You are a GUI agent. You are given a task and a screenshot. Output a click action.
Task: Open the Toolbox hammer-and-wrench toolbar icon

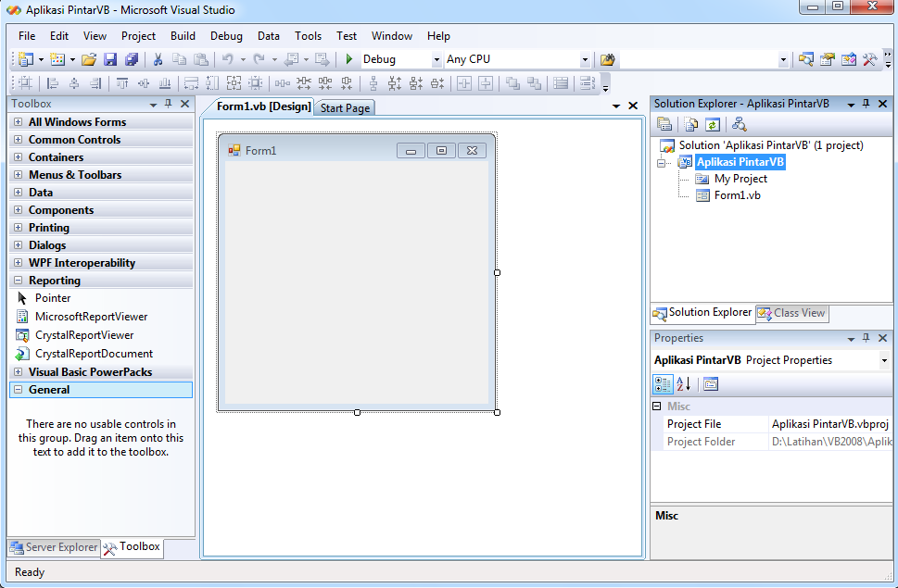[869, 59]
